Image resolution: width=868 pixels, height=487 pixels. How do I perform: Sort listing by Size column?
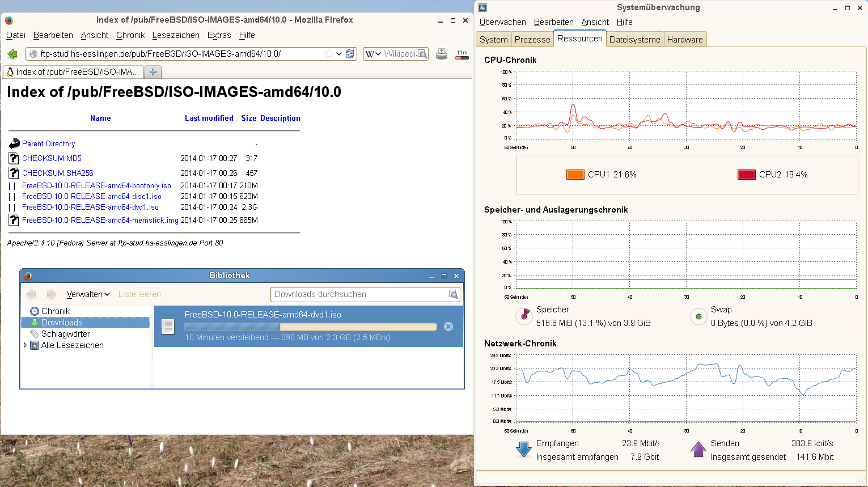(248, 118)
